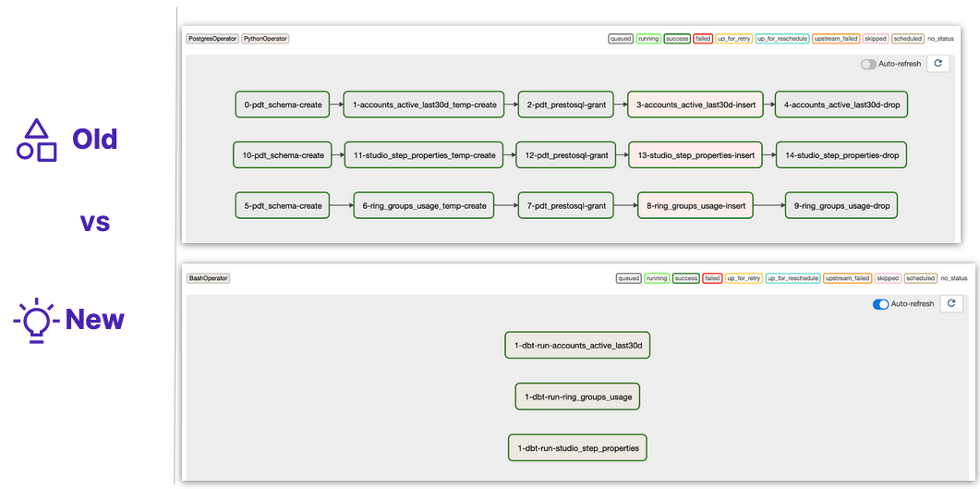The width and height of the screenshot is (980, 489).
Task: Open the 3-accounts_active_last30d-insert task node
Action: coord(696,104)
